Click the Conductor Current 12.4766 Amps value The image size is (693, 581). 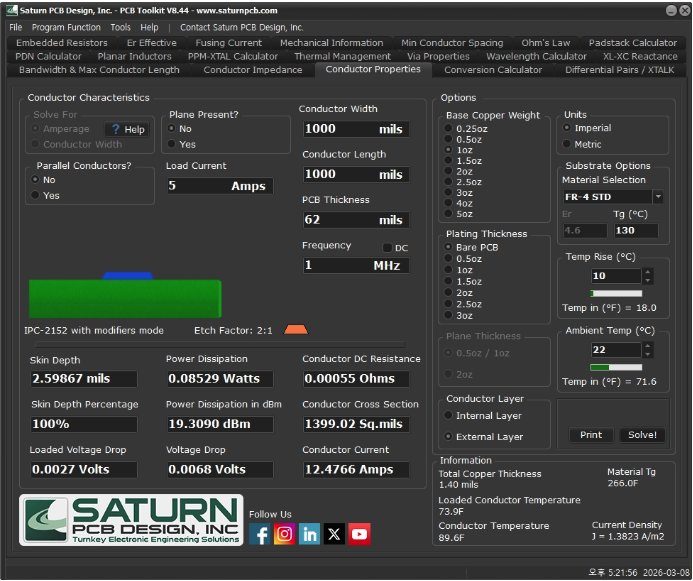[356, 469]
